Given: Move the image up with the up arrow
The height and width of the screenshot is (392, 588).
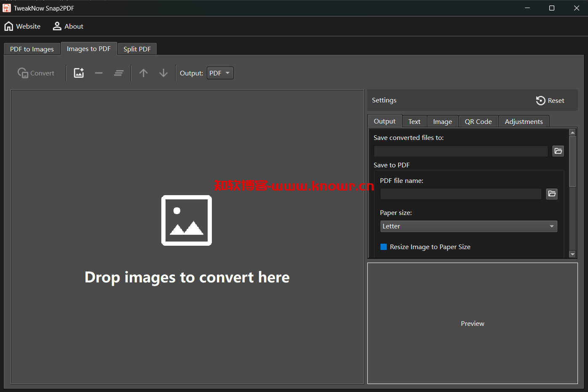Looking at the screenshot, I should click(x=143, y=73).
